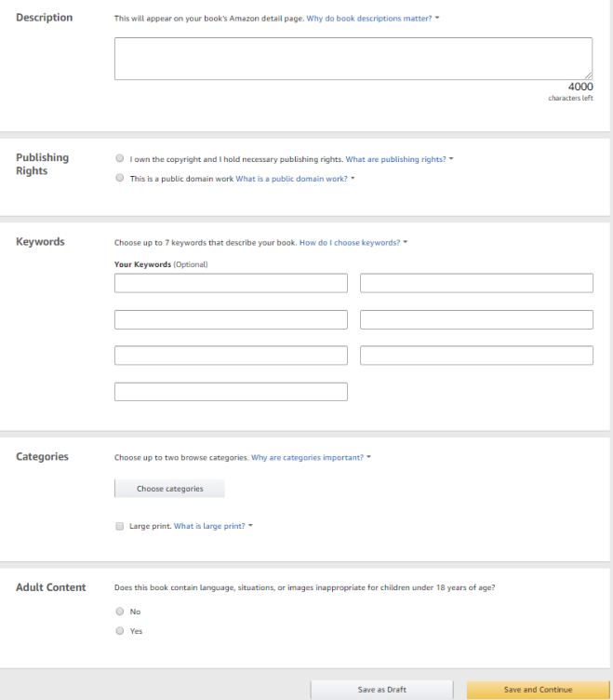
Task: Click Save as Draft button
Action: pos(381,690)
